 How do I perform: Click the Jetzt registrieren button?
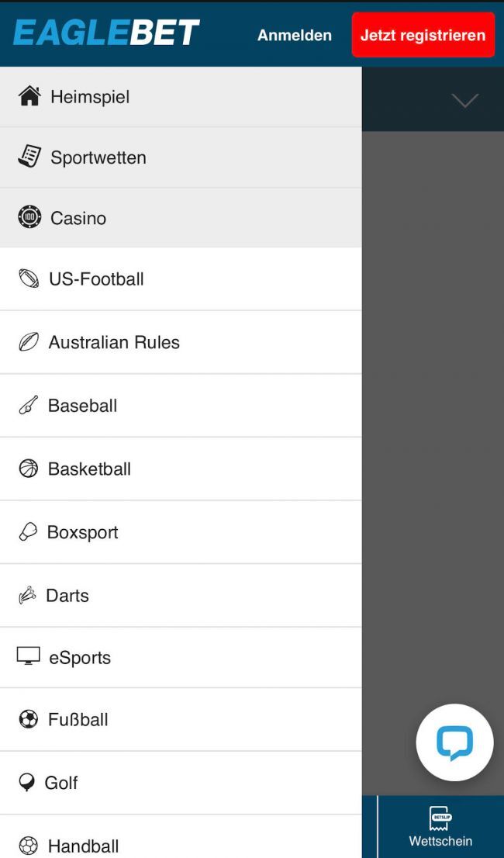click(423, 35)
